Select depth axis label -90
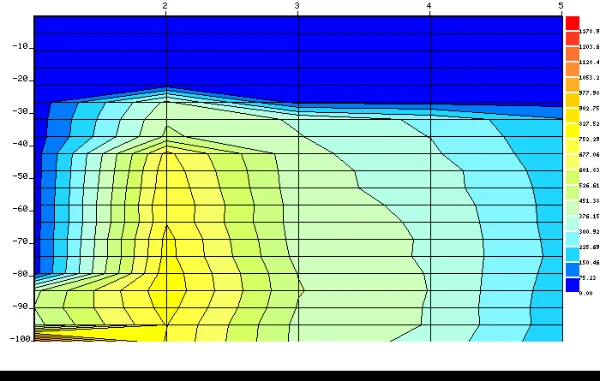Viewport: 600px width, 381px height. (20, 307)
